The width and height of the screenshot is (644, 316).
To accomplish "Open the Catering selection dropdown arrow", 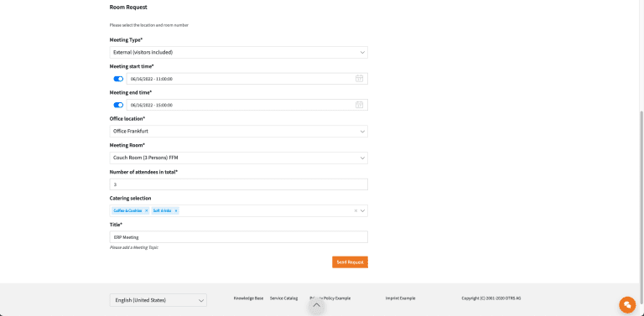I will (362, 211).
